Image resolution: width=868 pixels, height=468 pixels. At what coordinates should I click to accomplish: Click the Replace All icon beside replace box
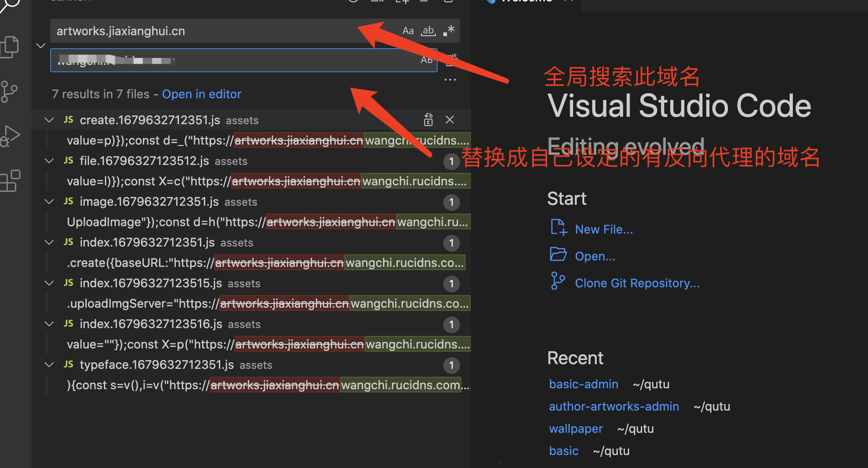click(451, 60)
